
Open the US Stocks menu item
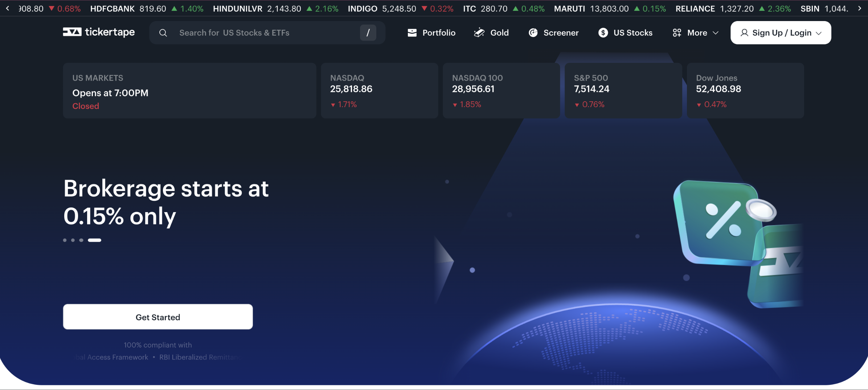tap(625, 33)
